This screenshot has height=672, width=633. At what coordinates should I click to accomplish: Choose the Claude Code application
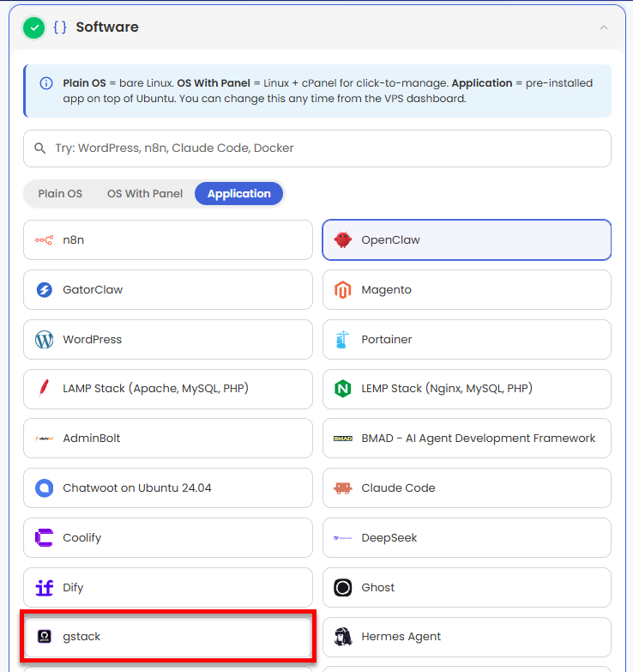[x=467, y=487]
